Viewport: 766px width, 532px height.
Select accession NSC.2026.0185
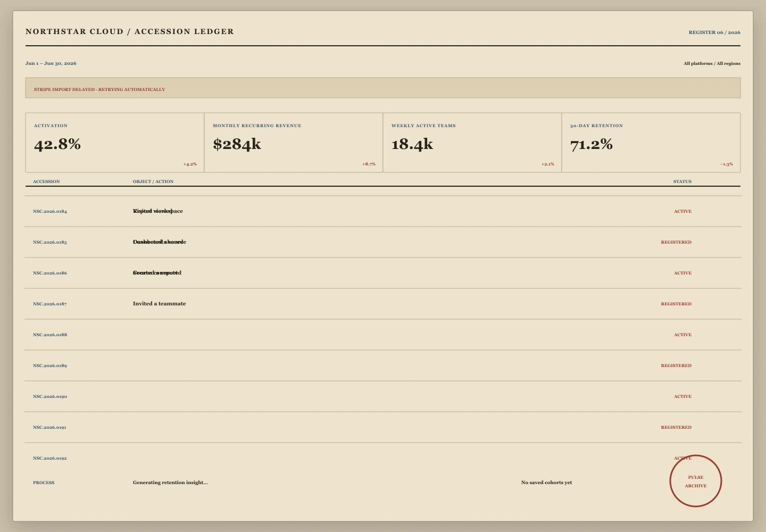tap(50, 242)
